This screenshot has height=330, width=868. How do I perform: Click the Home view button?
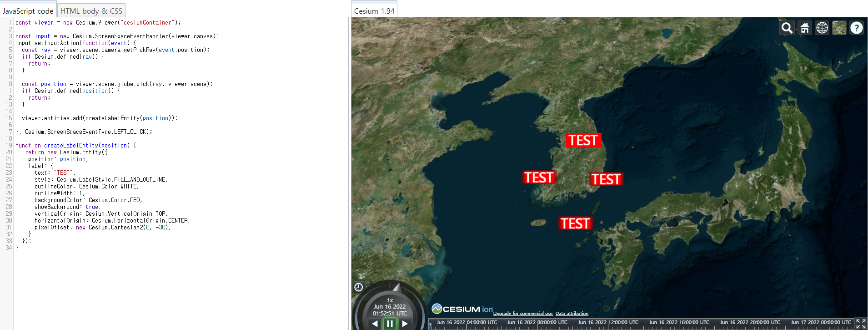coord(805,28)
